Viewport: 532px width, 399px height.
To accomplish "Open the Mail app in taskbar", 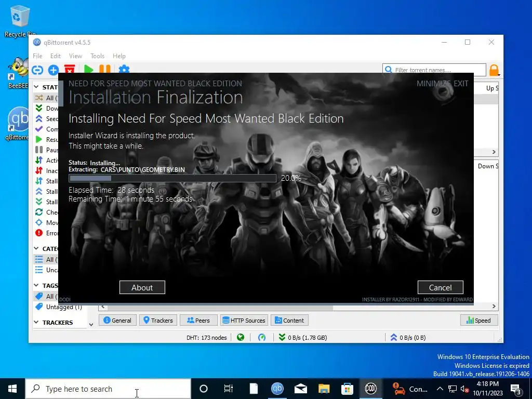I will (x=301, y=389).
